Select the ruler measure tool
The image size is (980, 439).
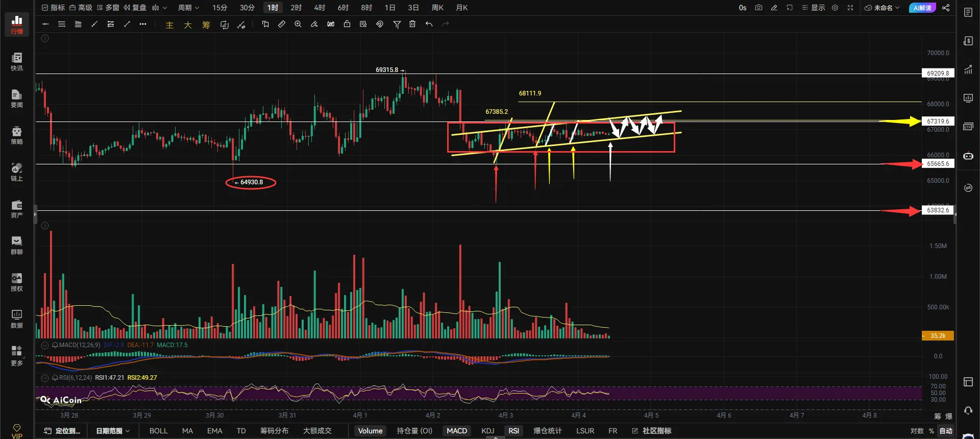pyautogui.click(x=282, y=24)
